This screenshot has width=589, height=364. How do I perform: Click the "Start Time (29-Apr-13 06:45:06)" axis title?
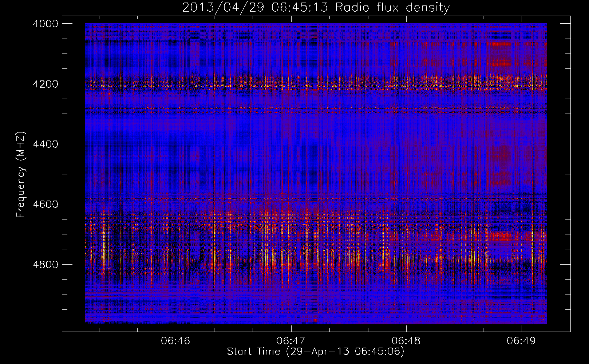[316, 352]
